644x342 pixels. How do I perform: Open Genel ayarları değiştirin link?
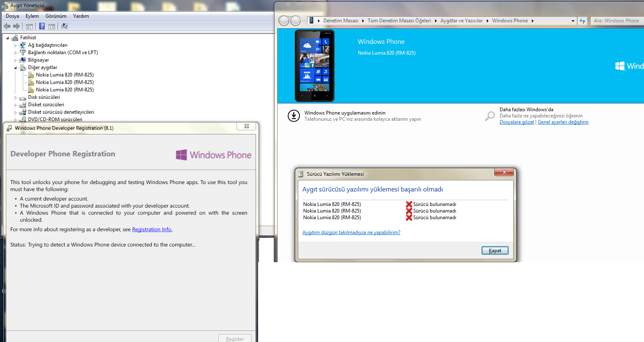[x=563, y=122]
